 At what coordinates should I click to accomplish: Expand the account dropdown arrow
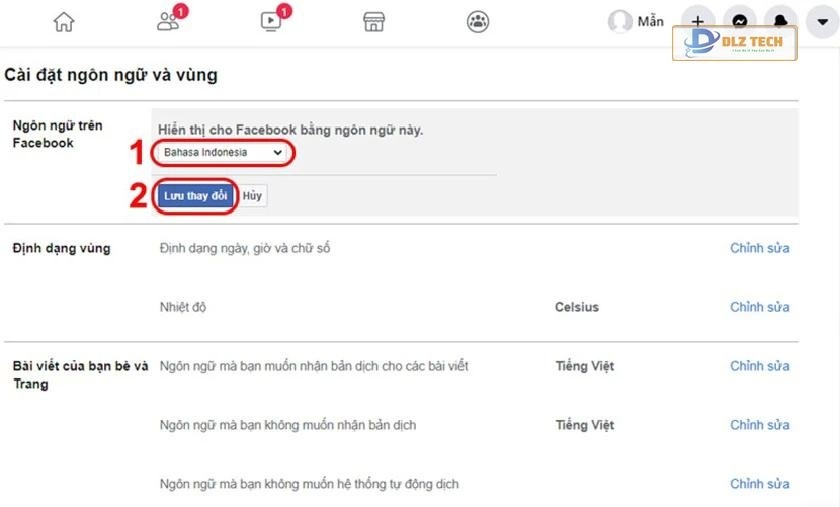click(x=820, y=21)
